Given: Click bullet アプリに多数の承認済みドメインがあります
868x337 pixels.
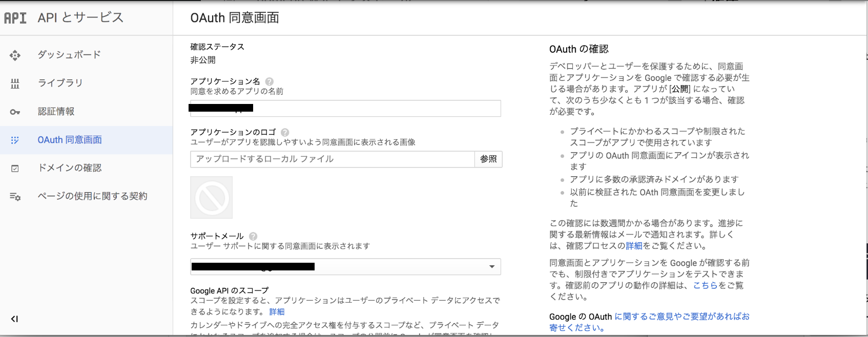Looking at the screenshot, I should pyautogui.click(x=654, y=179).
